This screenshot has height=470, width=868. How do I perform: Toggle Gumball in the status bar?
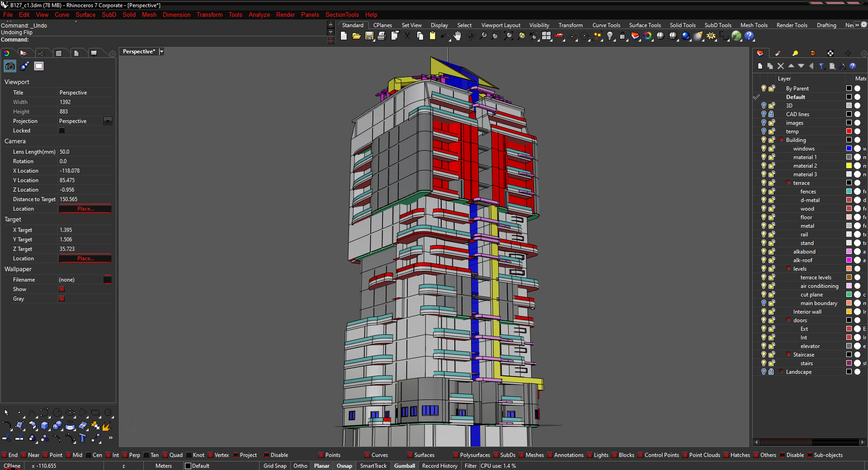click(405, 466)
